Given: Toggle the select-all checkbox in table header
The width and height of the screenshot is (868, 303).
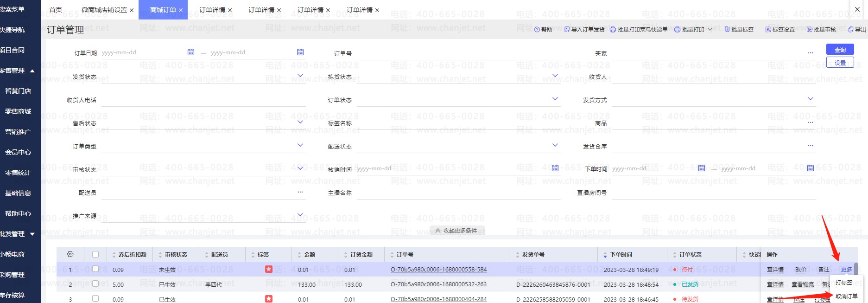Looking at the screenshot, I should [x=95, y=254].
